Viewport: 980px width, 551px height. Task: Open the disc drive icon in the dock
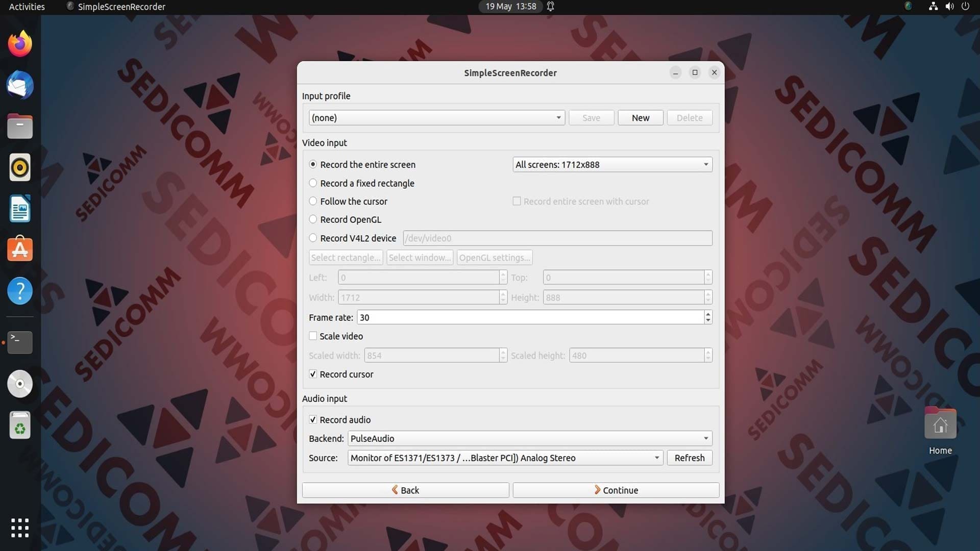tap(20, 384)
